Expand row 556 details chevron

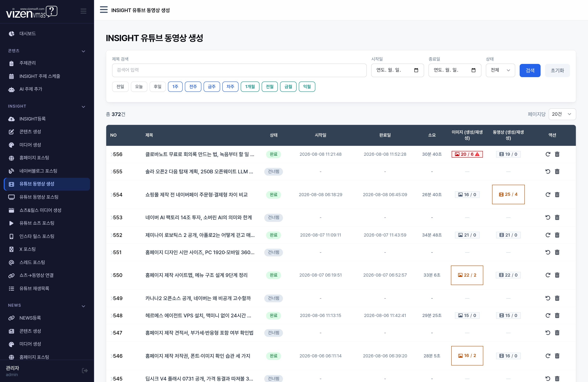point(111,154)
